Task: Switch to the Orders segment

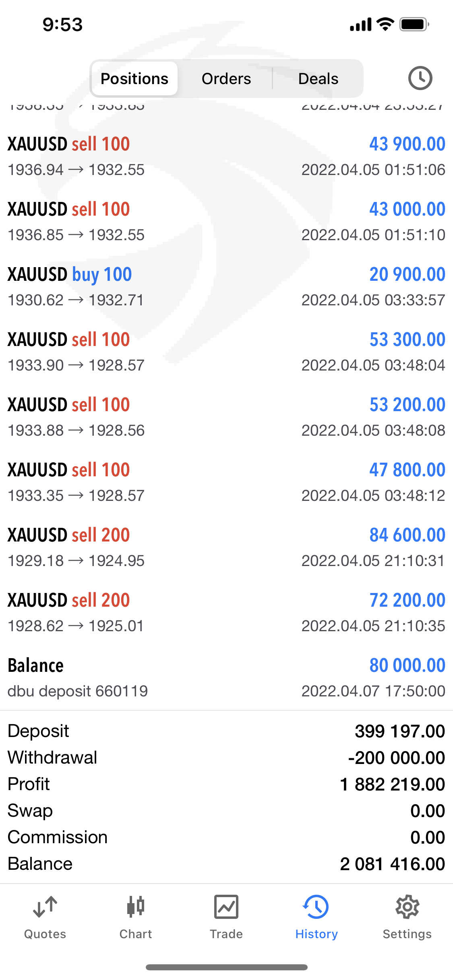Action: (x=226, y=78)
